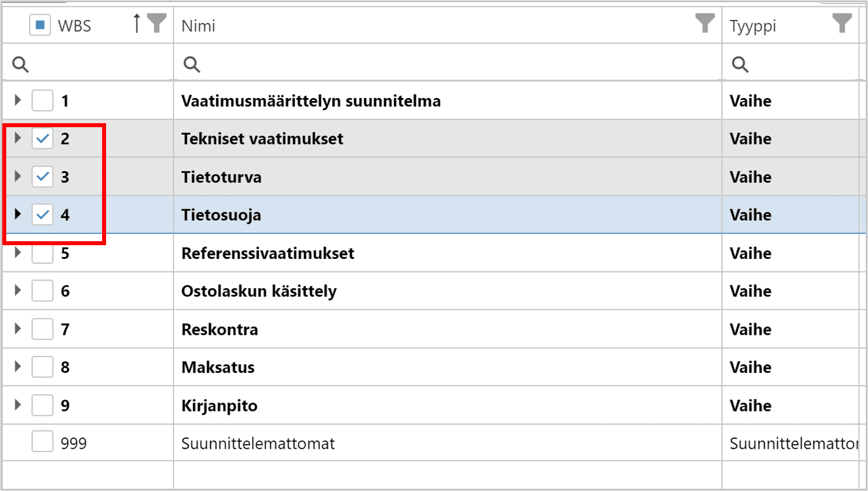Click the WBS search magnifier icon
Screen dimensions: 868x491
[21, 64]
